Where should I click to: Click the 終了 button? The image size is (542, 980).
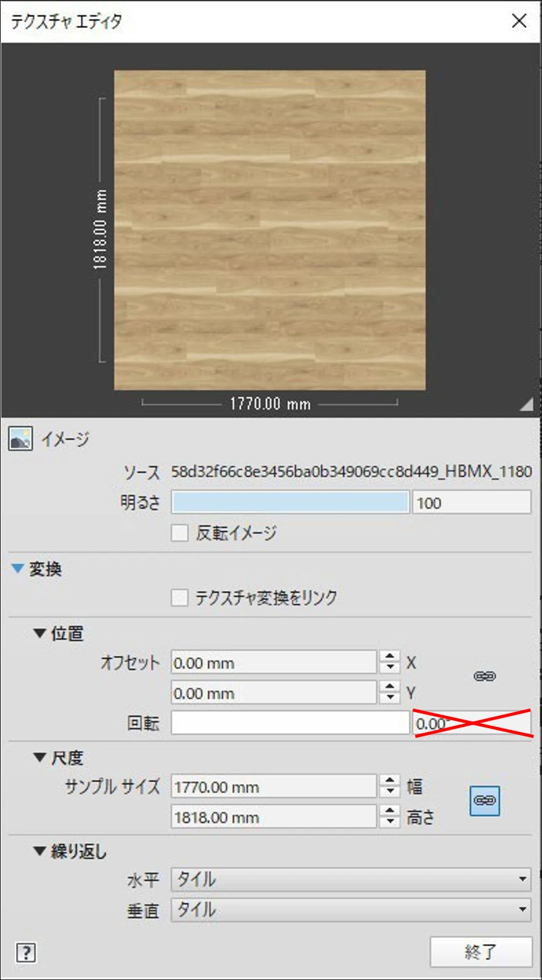pos(481,952)
